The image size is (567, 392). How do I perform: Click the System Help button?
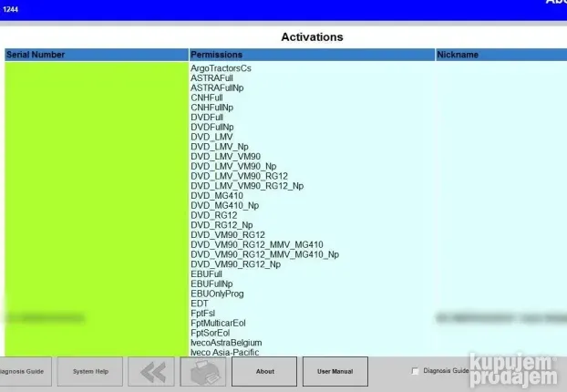pyautogui.click(x=90, y=371)
